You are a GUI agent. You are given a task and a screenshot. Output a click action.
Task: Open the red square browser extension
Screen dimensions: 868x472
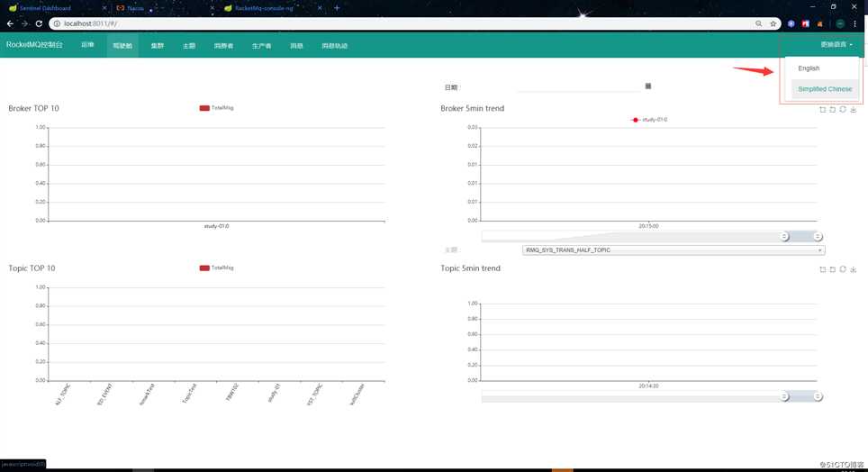point(806,23)
